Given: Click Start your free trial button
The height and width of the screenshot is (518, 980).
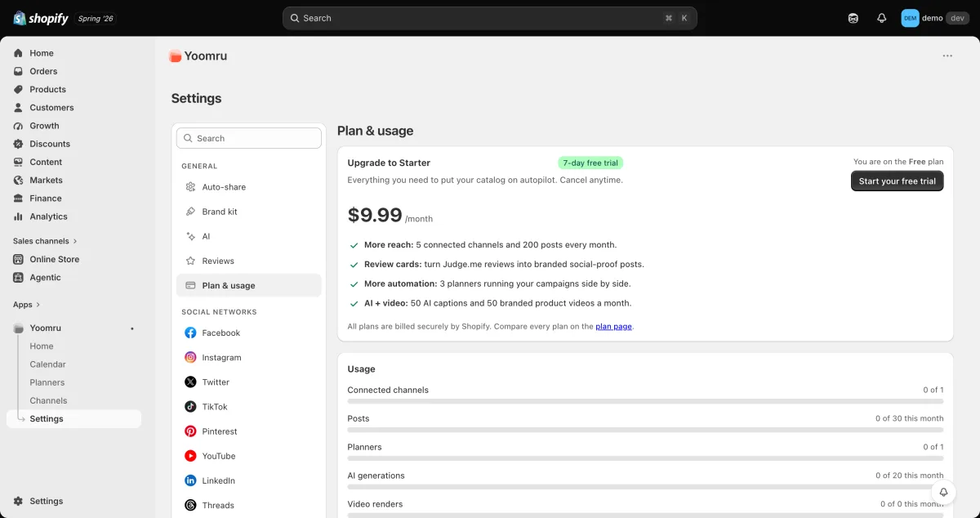Looking at the screenshot, I should [897, 181].
